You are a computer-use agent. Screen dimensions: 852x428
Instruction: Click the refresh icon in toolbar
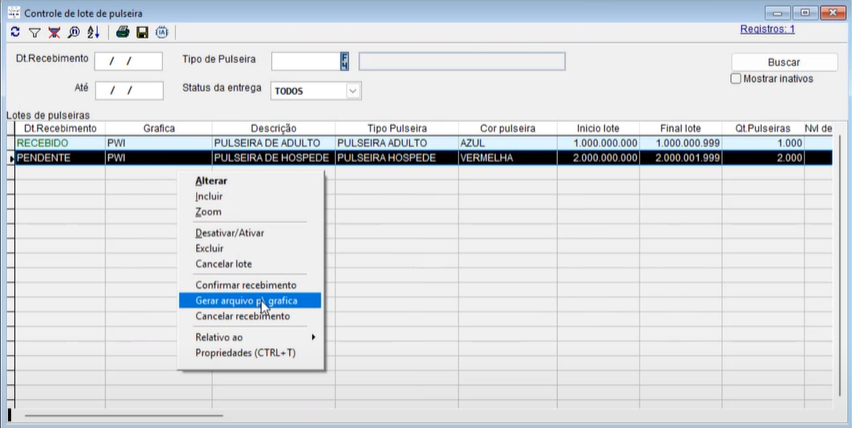coord(15,32)
